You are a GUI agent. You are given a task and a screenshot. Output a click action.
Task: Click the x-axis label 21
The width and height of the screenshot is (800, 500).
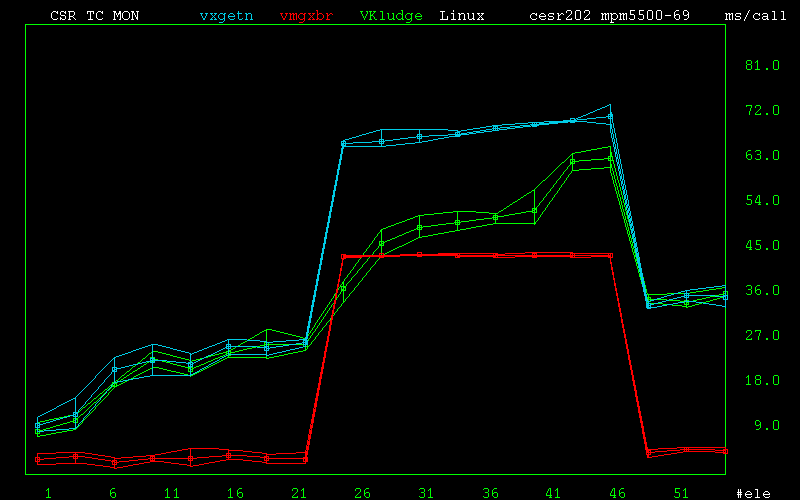pyautogui.click(x=299, y=493)
